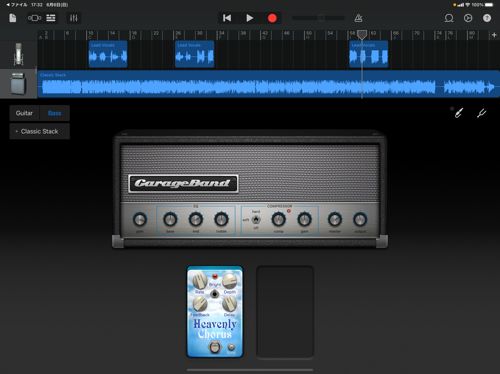Expand the Classic Stack amp preset list
The image size is (500, 374).
click(40, 131)
